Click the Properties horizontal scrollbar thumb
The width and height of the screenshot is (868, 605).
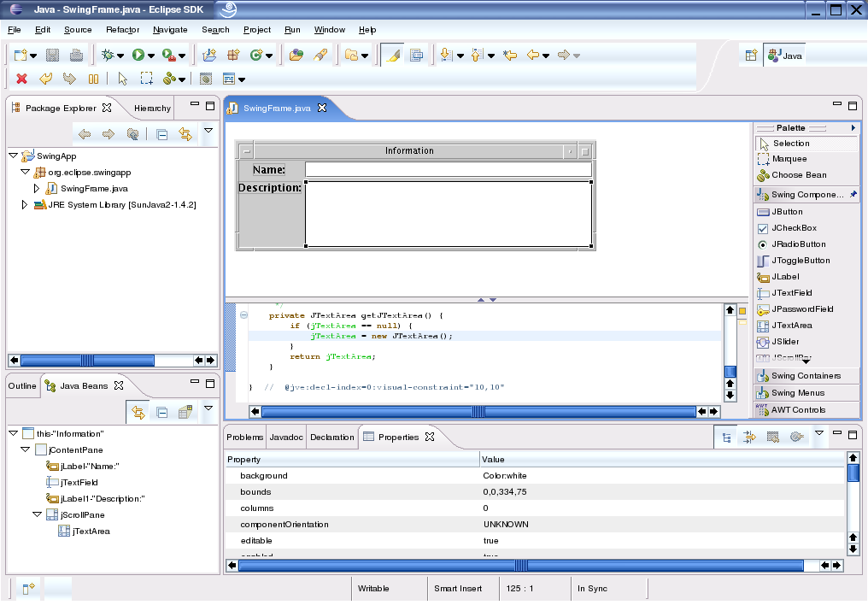[520, 566]
